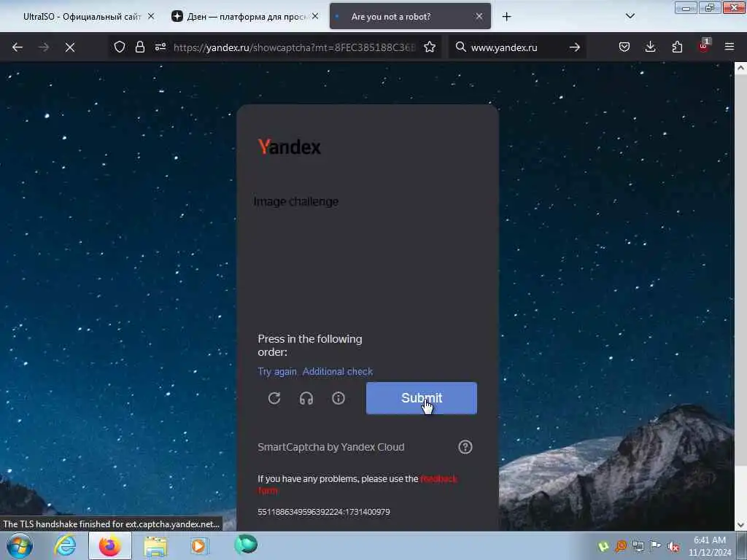Open the Firefox hamburger menu
Screen dimensions: 747x560
click(729, 47)
